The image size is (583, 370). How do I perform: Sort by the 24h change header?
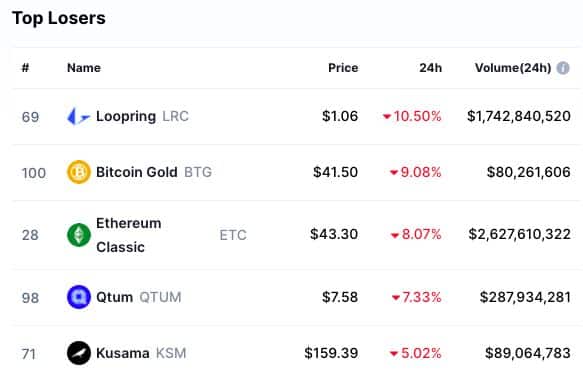coord(431,68)
